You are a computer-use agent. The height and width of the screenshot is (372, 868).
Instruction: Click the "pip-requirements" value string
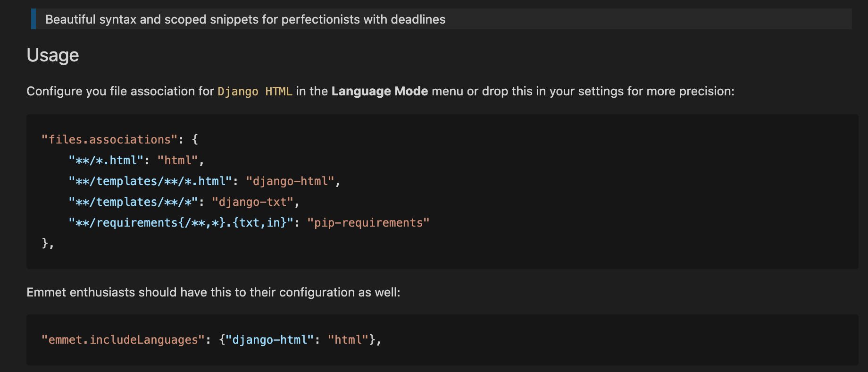(x=368, y=223)
